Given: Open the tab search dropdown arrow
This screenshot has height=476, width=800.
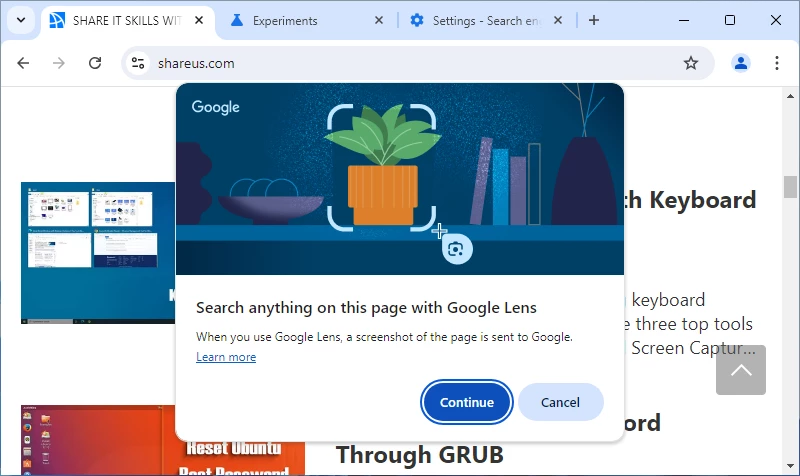Looking at the screenshot, I should 21,20.
